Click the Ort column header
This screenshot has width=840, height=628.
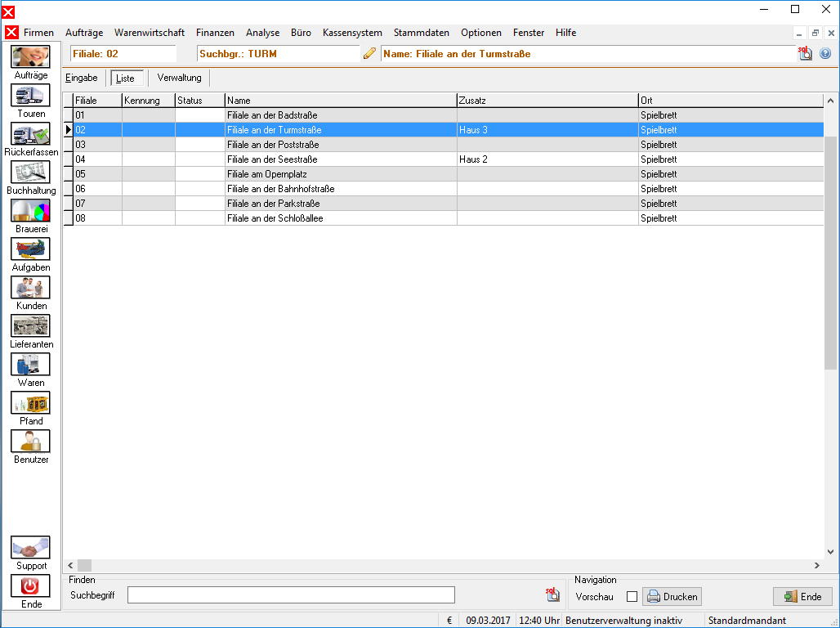pos(731,101)
